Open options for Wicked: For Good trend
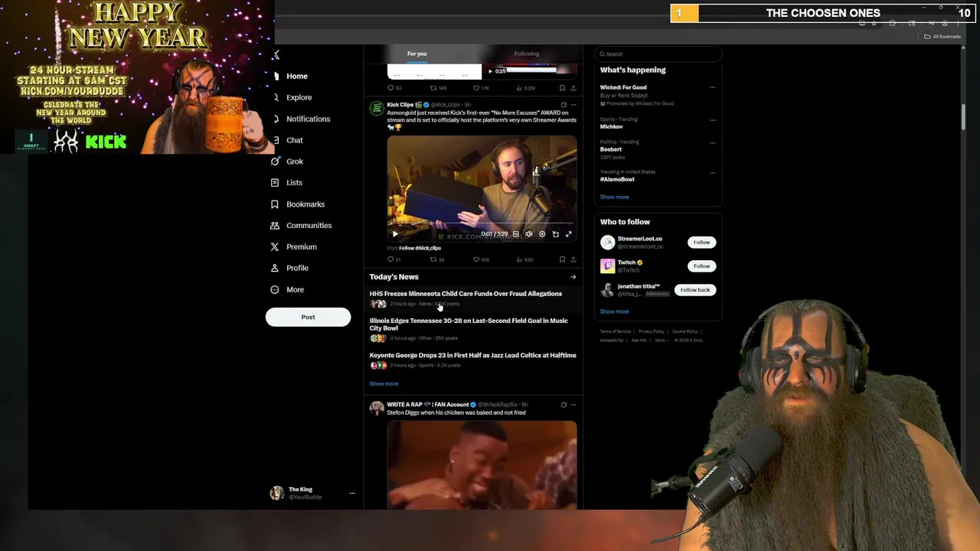The height and width of the screenshot is (551, 980). pyautogui.click(x=712, y=87)
